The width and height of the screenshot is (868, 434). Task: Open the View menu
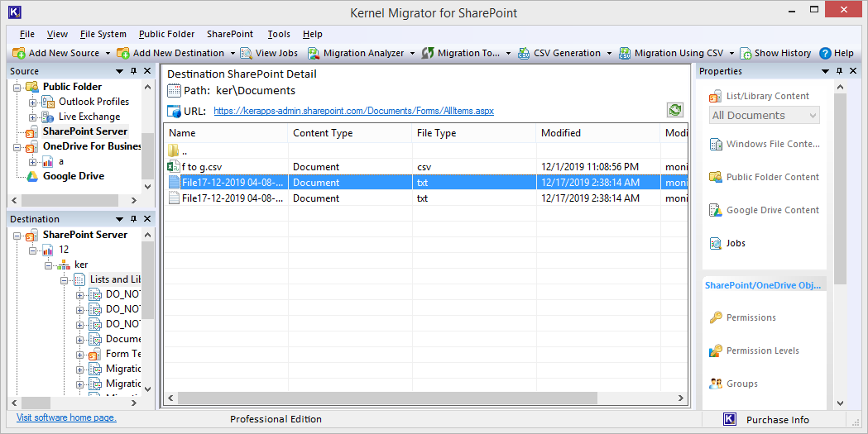point(57,34)
